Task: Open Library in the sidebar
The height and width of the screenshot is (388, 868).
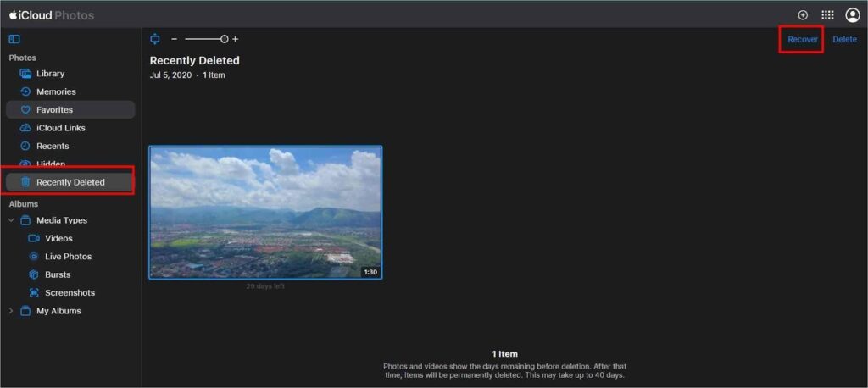Action: (50, 74)
